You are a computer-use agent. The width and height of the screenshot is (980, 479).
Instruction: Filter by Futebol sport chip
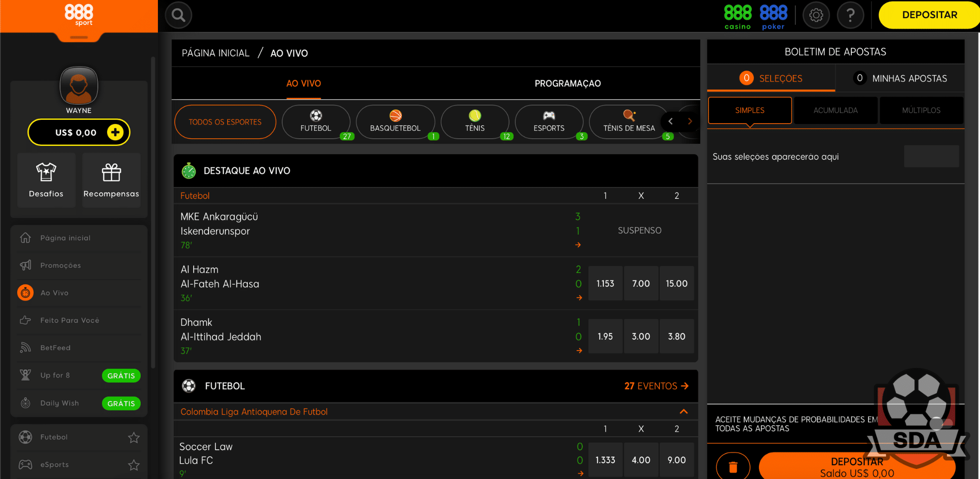(x=316, y=122)
